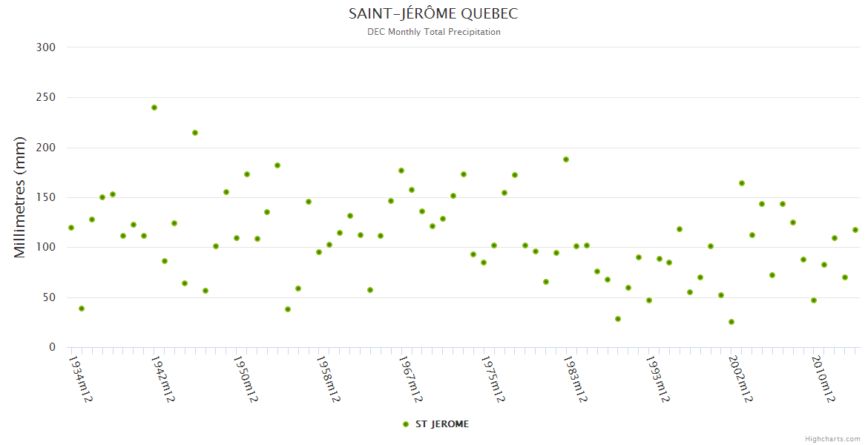Select the 1993m12 x-axis label

click(x=658, y=379)
